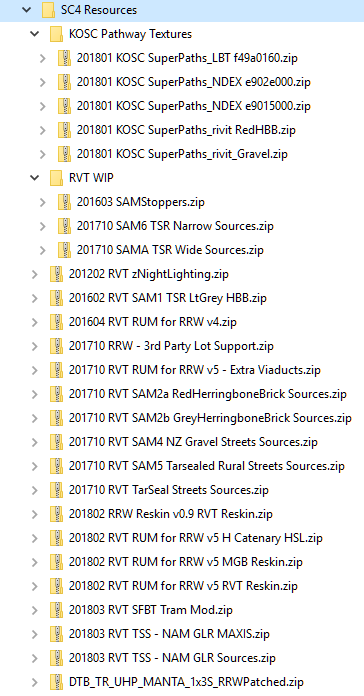Click zip icon of SAM1 TSR LtGrey HBB.zip

coord(56,298)
